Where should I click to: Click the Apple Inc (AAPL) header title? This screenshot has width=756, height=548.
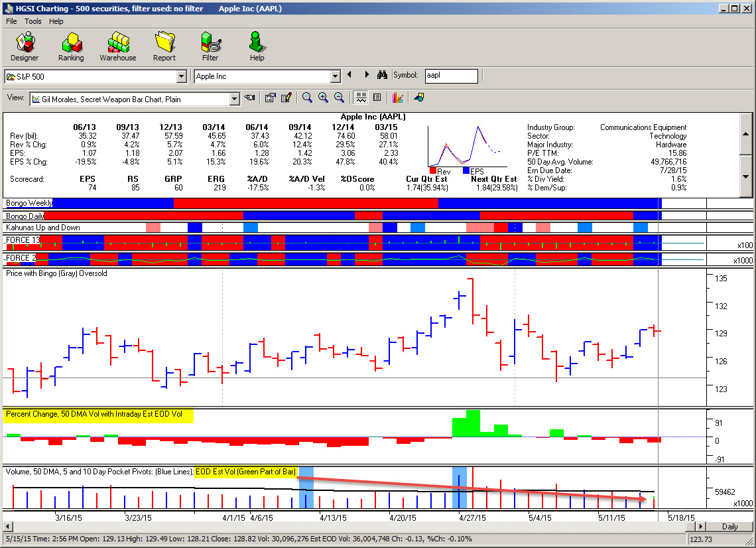pyautogui.click(x=373, y=117)
